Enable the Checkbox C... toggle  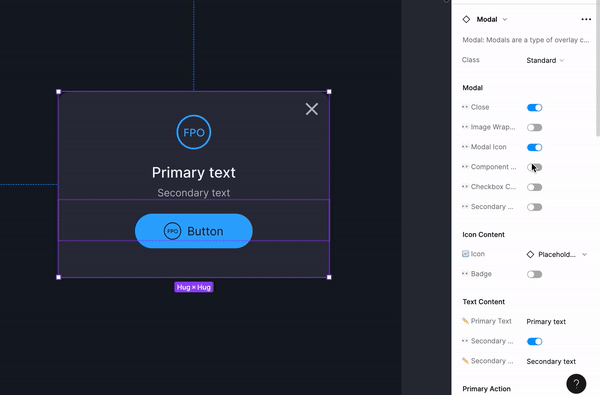[535, 187]
